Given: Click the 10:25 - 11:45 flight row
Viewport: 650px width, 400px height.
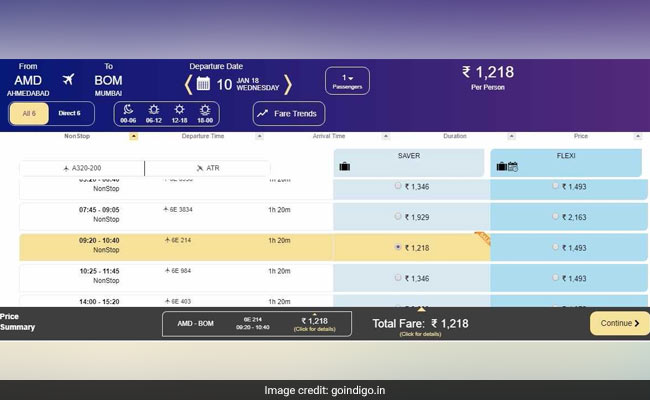Looking at the screenshot, I should point(176,278).
